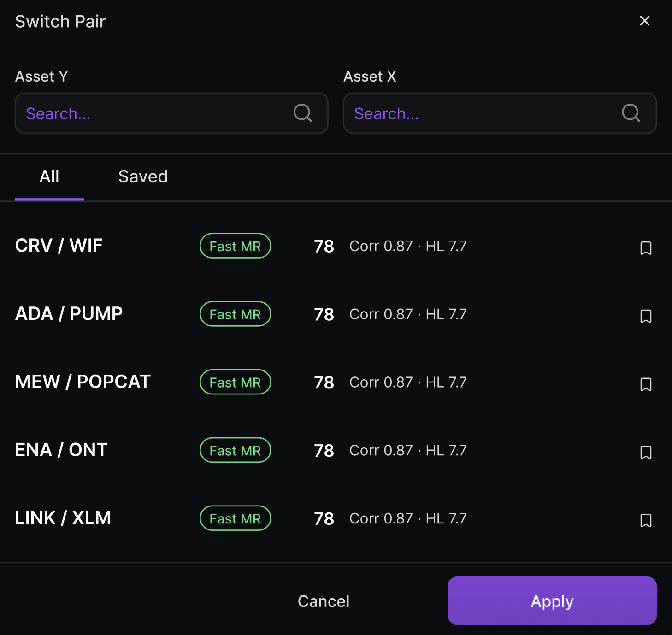Click score 78 in the ADA / PUMP row
Viewport: 672px width, 635px height.
coord(324,315)
